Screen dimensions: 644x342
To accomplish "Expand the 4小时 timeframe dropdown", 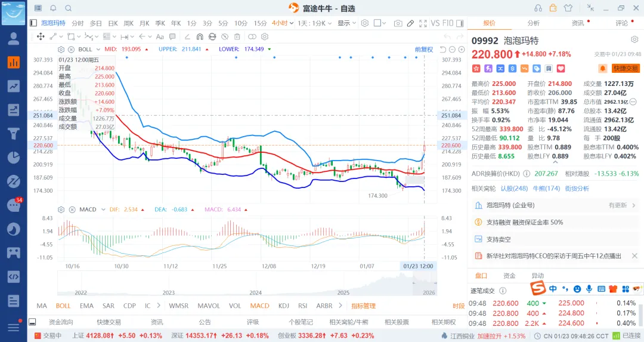I will pyautogui.click(x=282, y=23).
